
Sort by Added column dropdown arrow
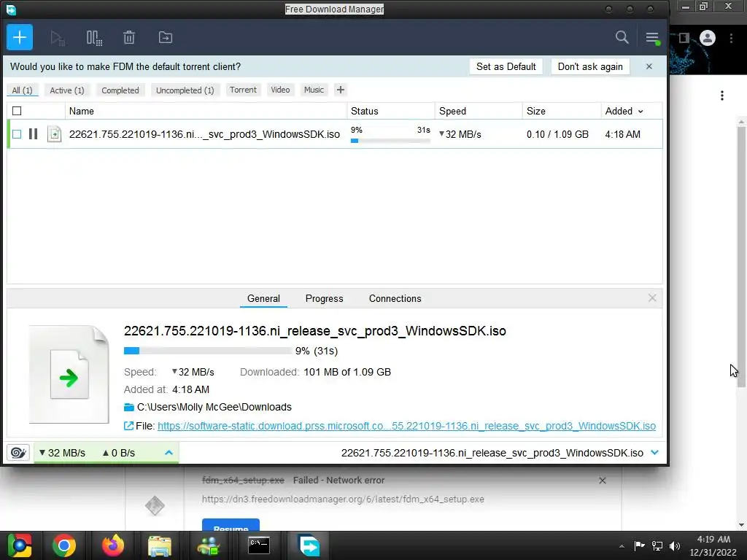click(640, 112)
